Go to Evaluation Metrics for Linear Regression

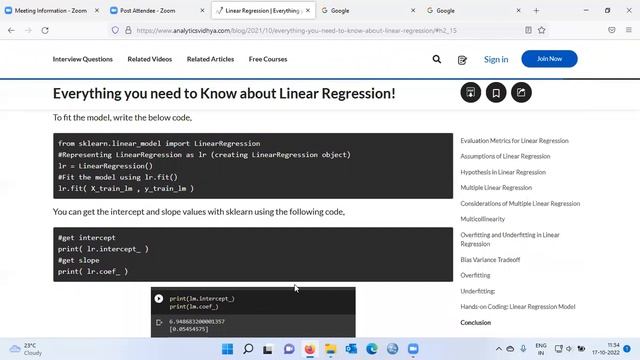(x=514, y=141)
